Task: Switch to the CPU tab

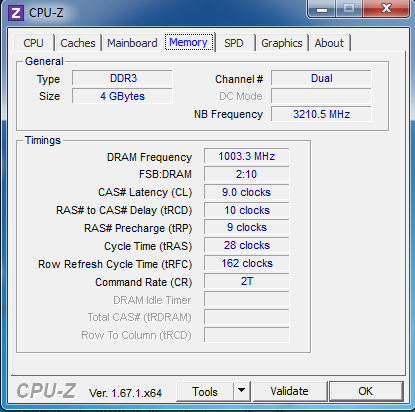Action: (34, 43)
